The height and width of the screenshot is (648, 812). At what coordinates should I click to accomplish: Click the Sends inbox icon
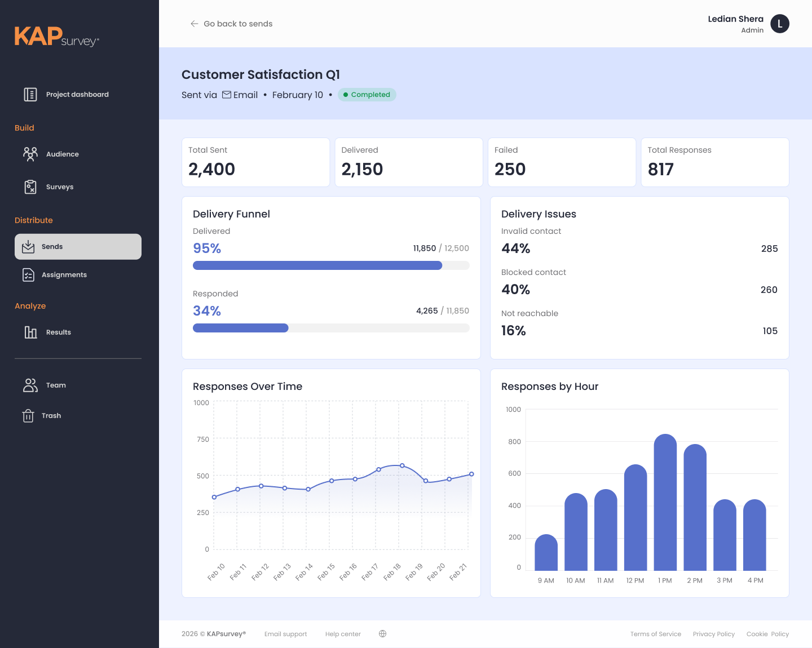pos(28,247)
